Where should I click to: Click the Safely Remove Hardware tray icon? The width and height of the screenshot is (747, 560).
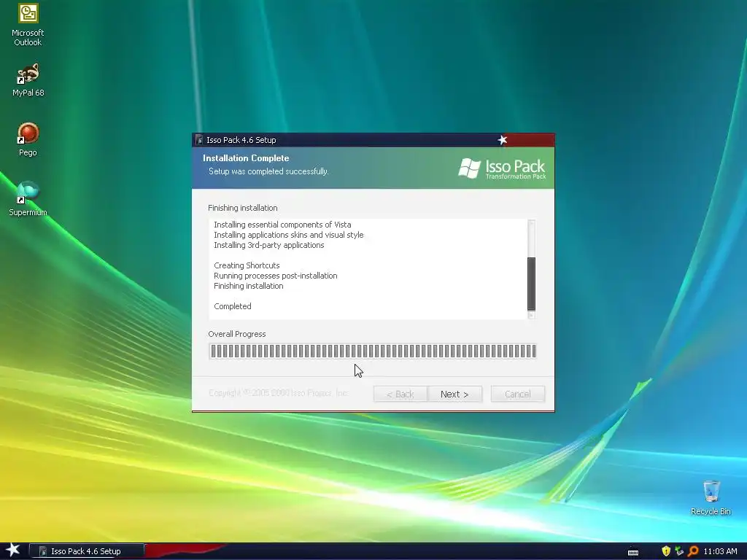679,551
